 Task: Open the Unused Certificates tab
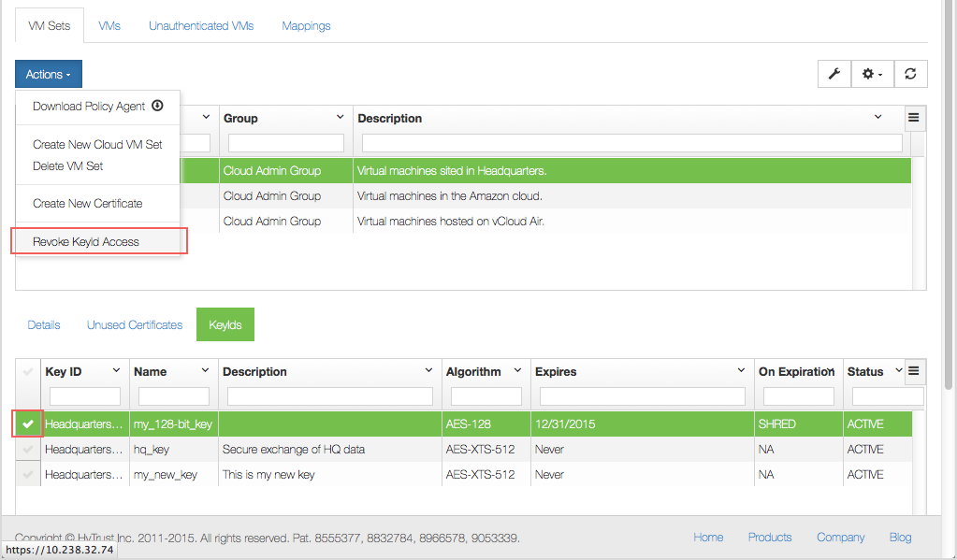(x=134, y=323)
